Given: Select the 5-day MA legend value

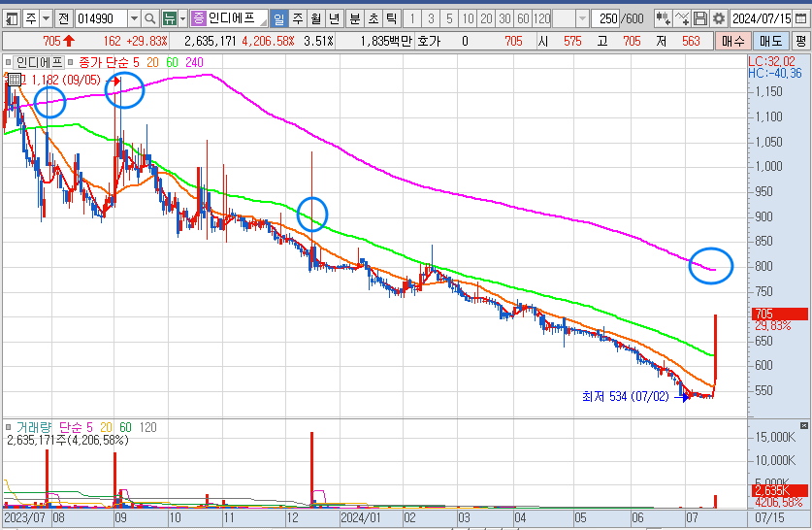Looking at the screenshot, I should [x=136, y=63].
